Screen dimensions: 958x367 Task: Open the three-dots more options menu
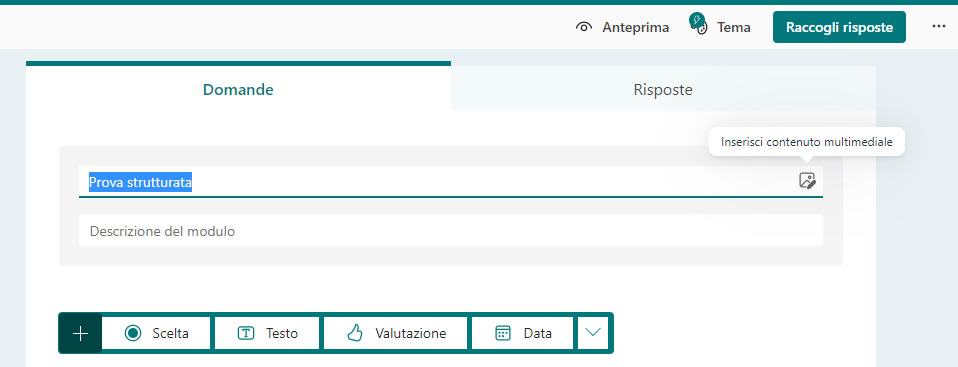tap(939, 27)
